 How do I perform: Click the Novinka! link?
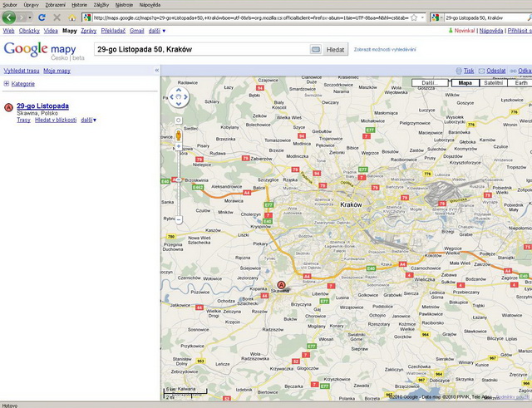click(x=464, y=31)
